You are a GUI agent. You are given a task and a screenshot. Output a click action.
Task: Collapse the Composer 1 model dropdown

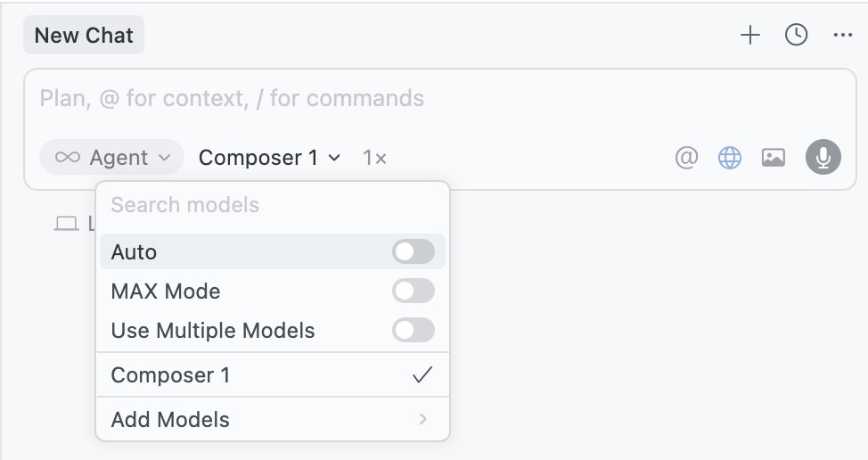pos(269,158)
